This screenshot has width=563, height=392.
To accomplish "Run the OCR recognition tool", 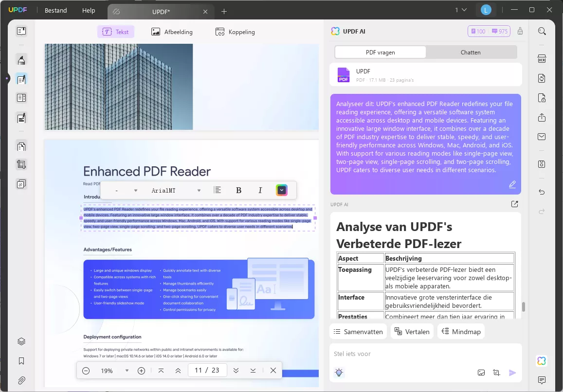I will pyautogui.click(x=542, y=59).
